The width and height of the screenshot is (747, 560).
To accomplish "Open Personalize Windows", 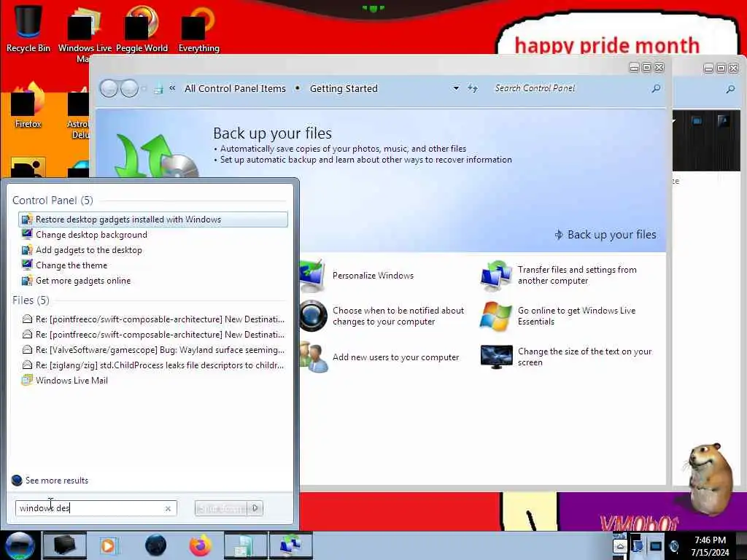I will (373, 276).
